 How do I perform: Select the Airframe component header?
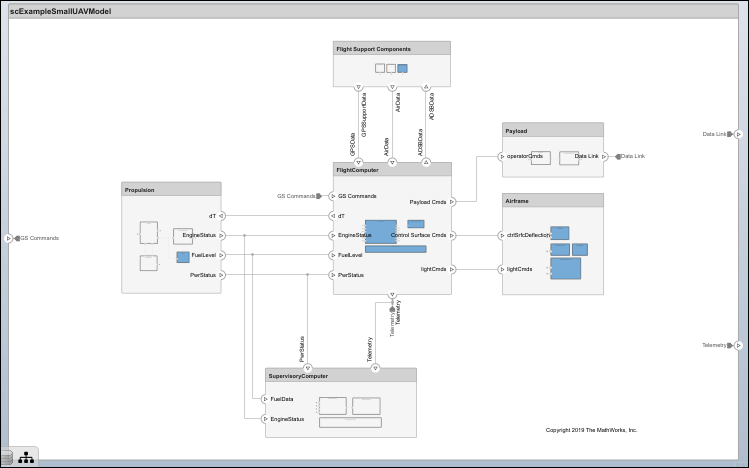click(553, 201)
